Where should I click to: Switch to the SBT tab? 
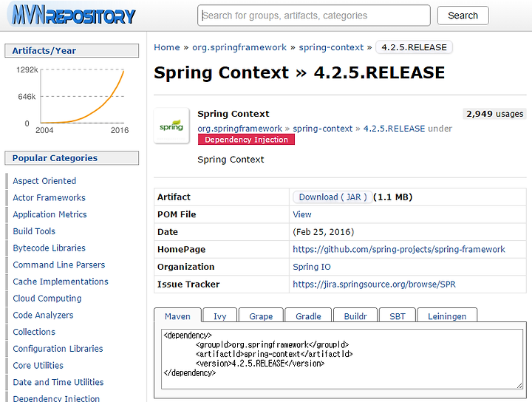(398, 316)
